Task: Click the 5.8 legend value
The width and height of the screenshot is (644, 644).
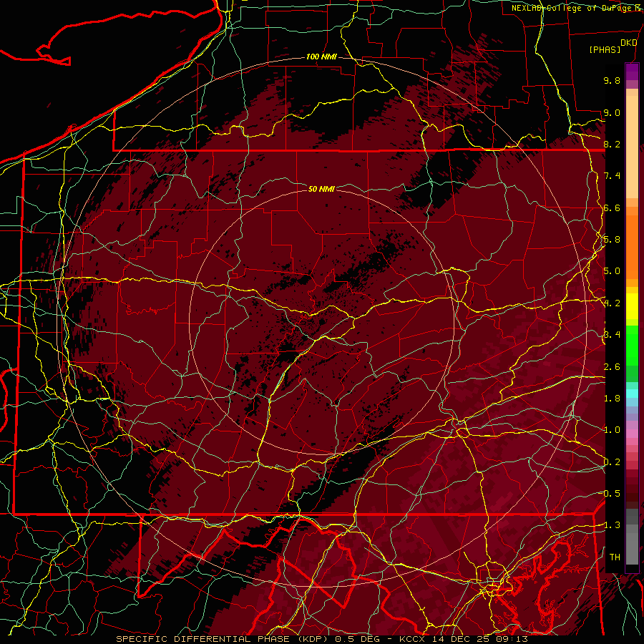Action: [612, 240]
